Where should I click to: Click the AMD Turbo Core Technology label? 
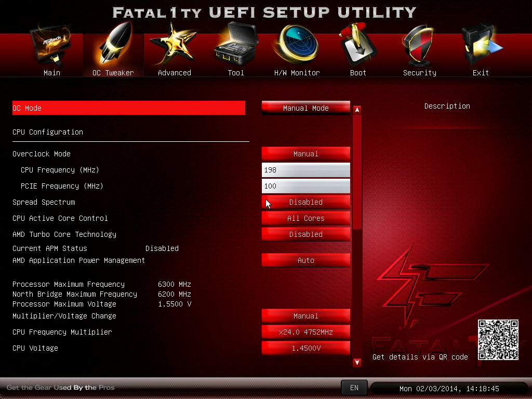tap(64, 234)
